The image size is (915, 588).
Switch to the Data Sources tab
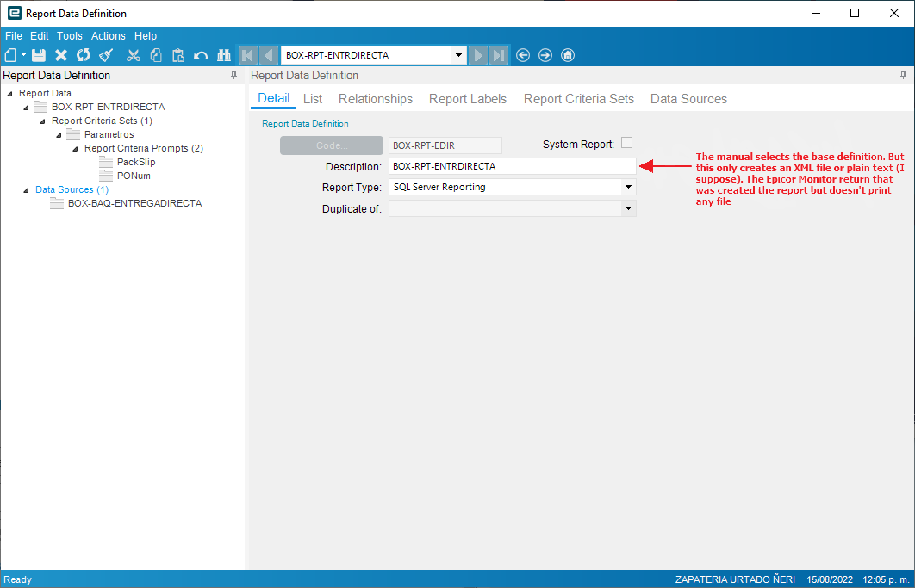pos(688,99)
